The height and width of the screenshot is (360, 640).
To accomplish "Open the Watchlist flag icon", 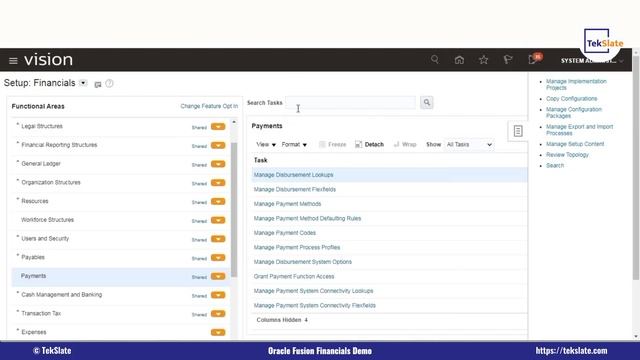I will (508, 60).
